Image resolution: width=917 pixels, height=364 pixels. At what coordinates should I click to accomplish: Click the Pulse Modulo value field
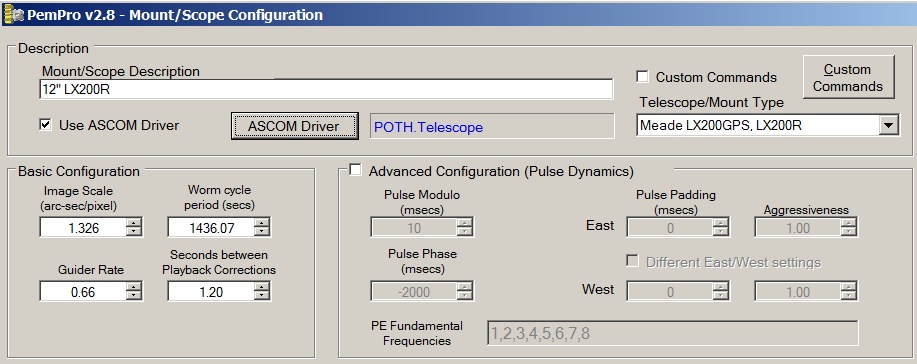pos(414,227)
